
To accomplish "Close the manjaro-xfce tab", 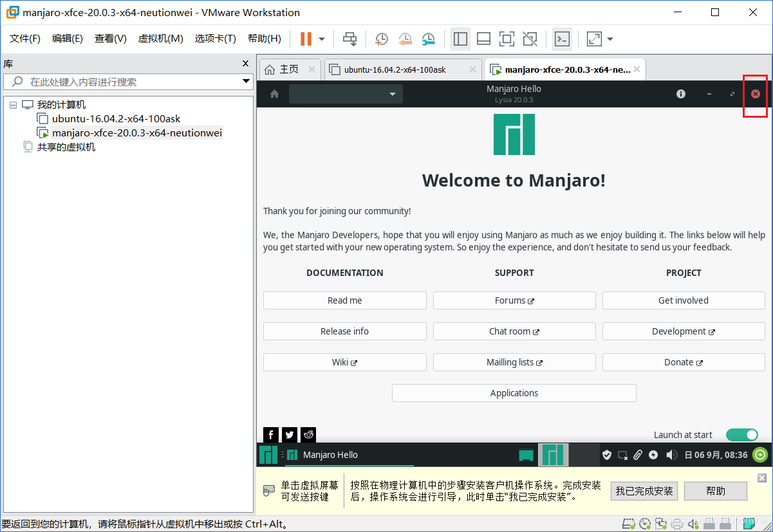I will 637,69.
